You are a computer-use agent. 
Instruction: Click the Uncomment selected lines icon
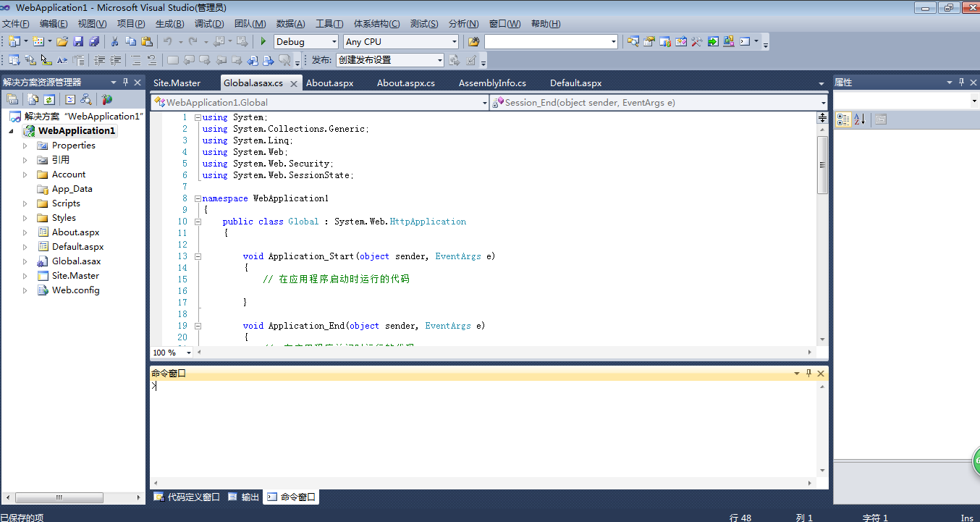click(151, 60)
